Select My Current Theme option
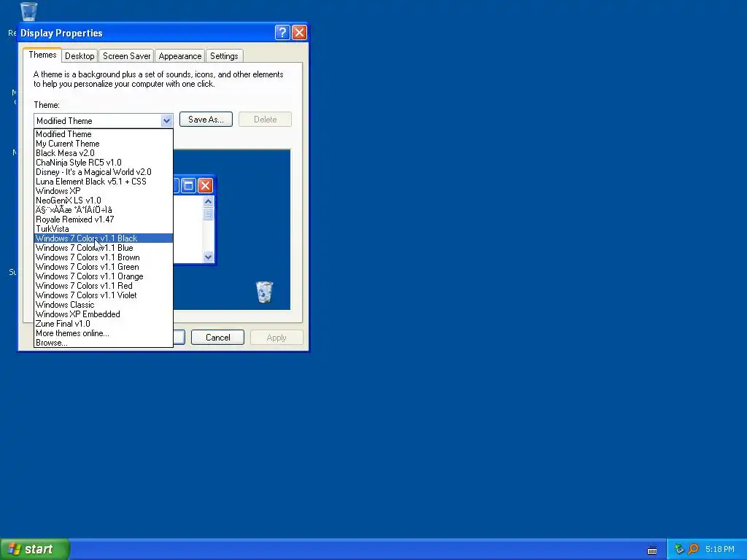 104,144
